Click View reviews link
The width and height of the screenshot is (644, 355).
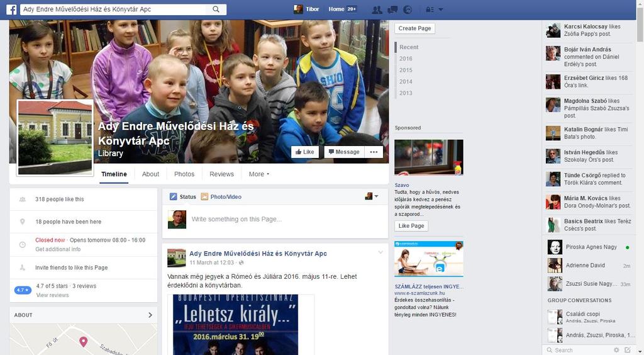point(53,295)
